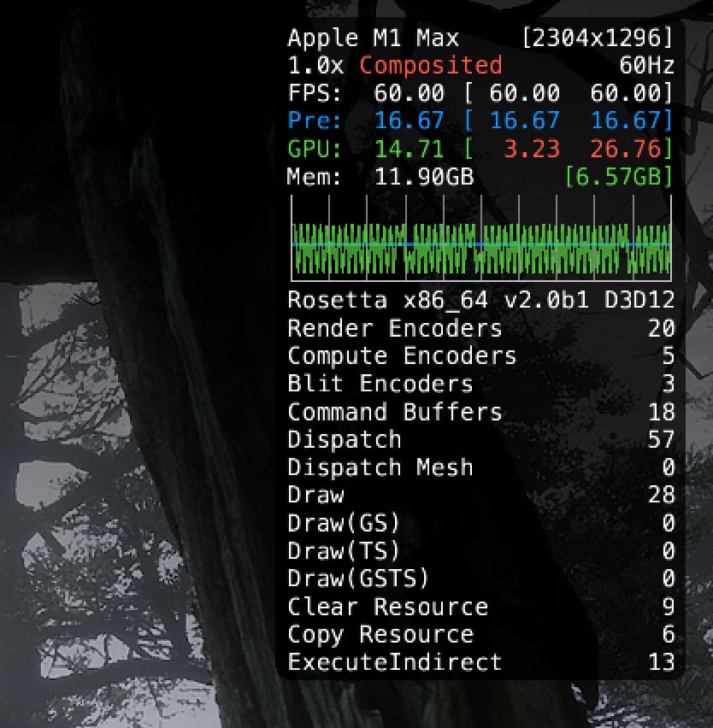
Task: Select the 11.90GB memory value
Action: (x=424, y=177)
